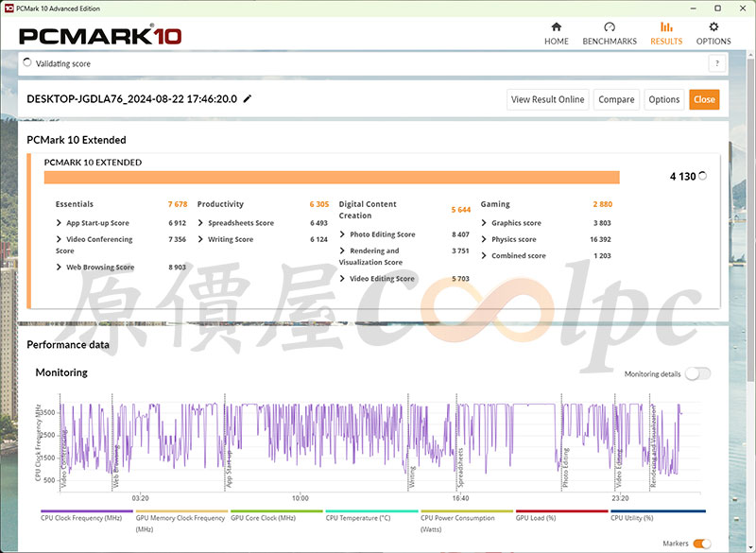Click the App Start-up marker on the chart
Screen dimensions: 756x553
pyautogui.click(x=229, y=469)
